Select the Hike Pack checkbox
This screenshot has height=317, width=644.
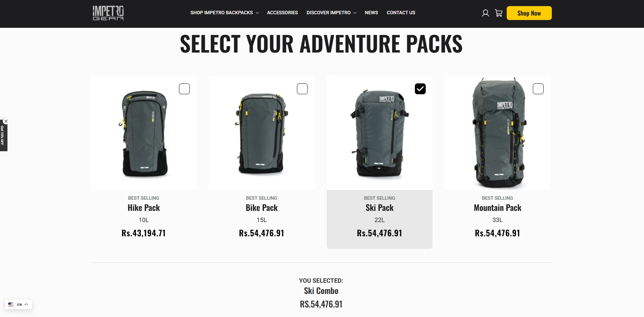tap(184, 89)
